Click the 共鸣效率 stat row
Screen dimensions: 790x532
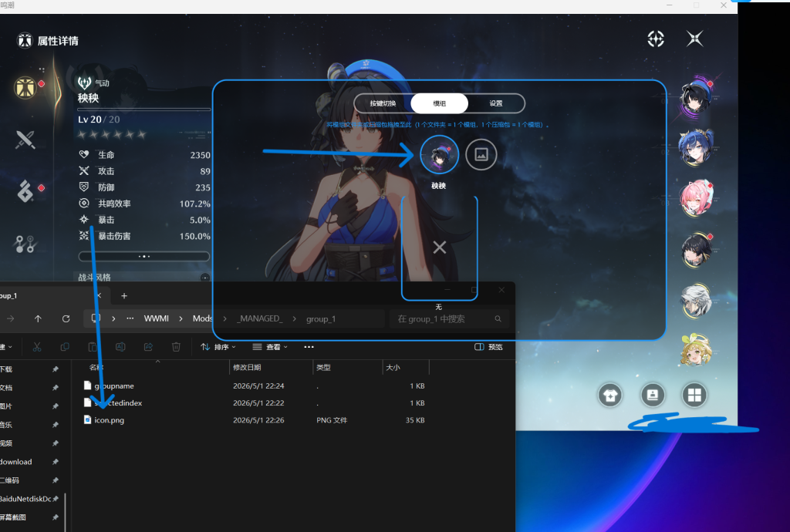point(144,204)
